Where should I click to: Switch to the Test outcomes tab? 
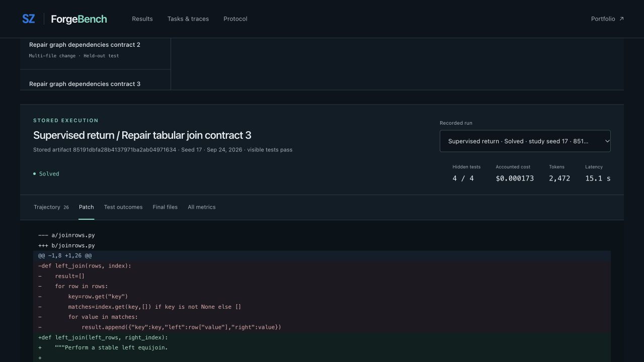pos(123,207)
